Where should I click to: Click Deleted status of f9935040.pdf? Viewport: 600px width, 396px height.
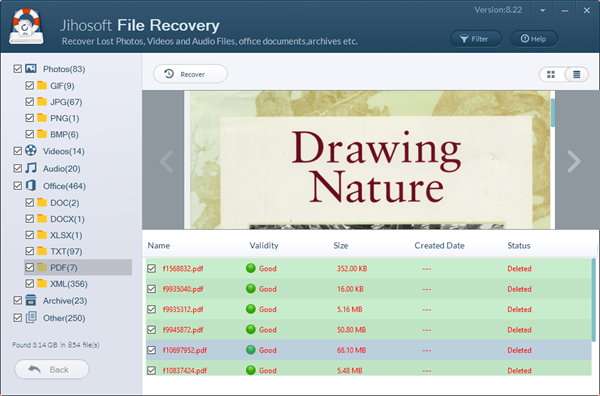click(x=519, y=289)
